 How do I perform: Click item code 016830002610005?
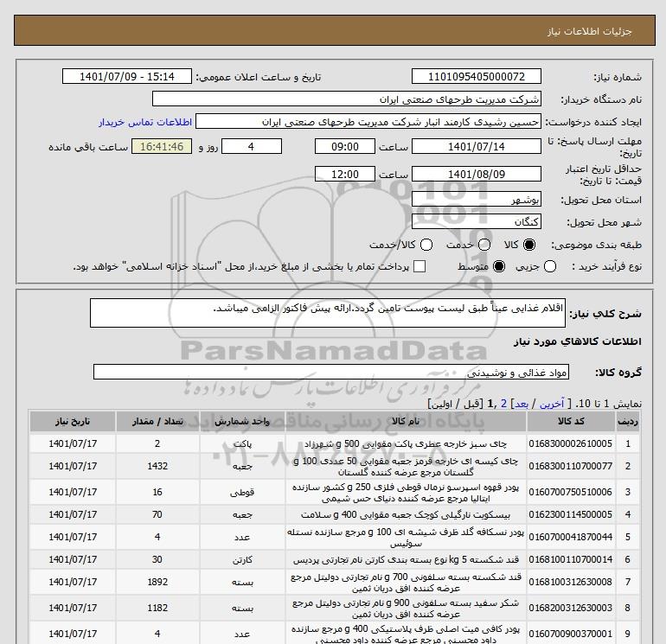[x=571, y=443]
